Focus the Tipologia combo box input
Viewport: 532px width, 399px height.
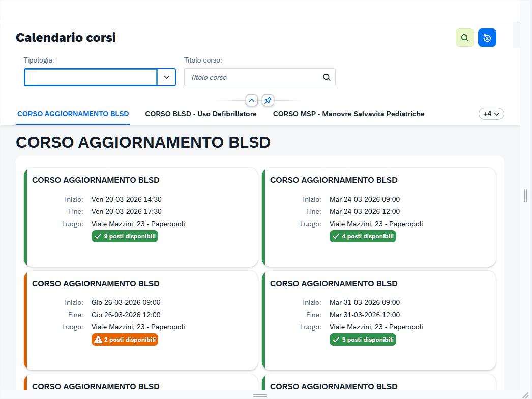[x=91, y=77]
